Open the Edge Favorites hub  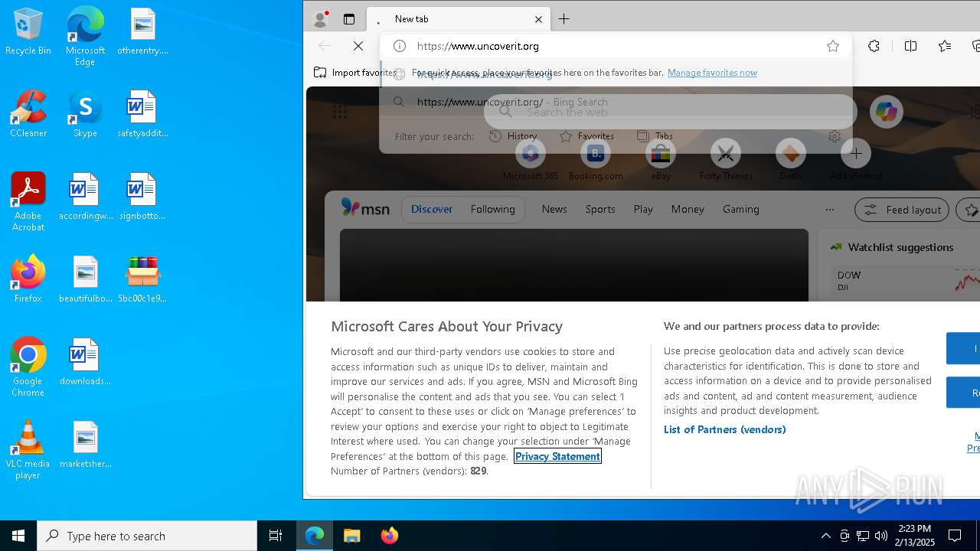[945, 46]
